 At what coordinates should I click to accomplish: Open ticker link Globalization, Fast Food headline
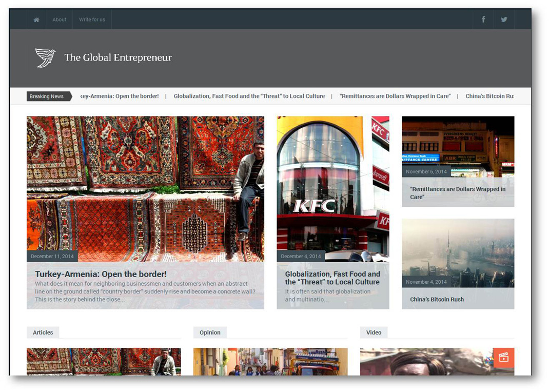(249, 96)
